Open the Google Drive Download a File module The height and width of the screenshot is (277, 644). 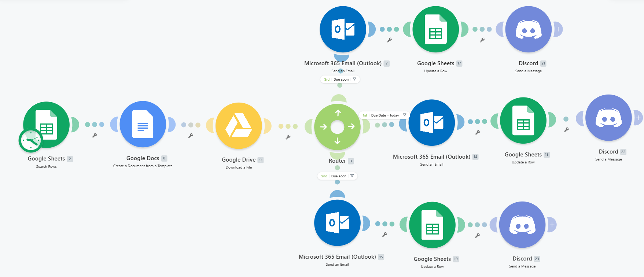[239, 126]
